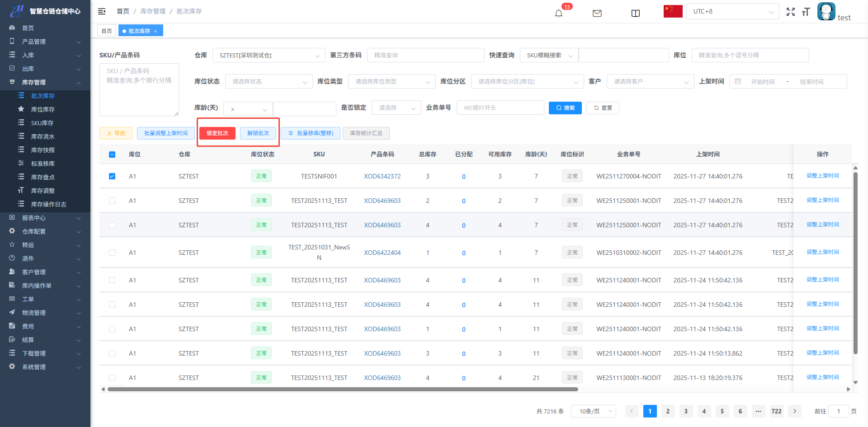Open the UTC+8 timezone dropdown
868x427 pixels.
[732, 11]
